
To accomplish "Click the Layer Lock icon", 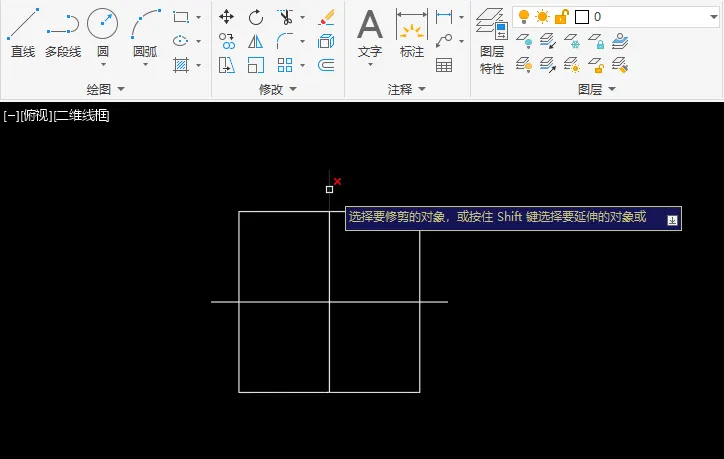I will tap(596, 41).
